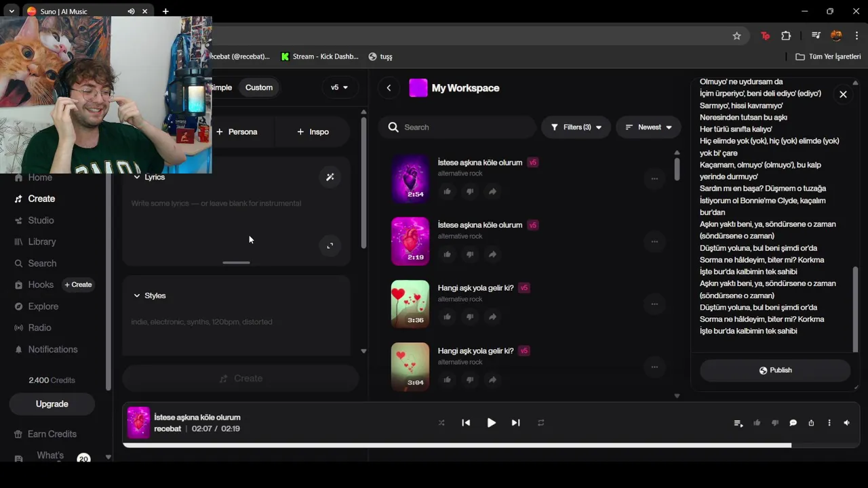Share the 2:19 İstese aşkına köle olurum song
Viewport: 868px width, 488px height.
click(x=493, y=254)
